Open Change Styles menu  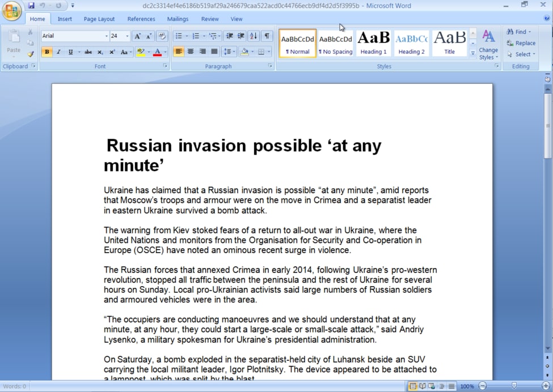tap(488, 45)
